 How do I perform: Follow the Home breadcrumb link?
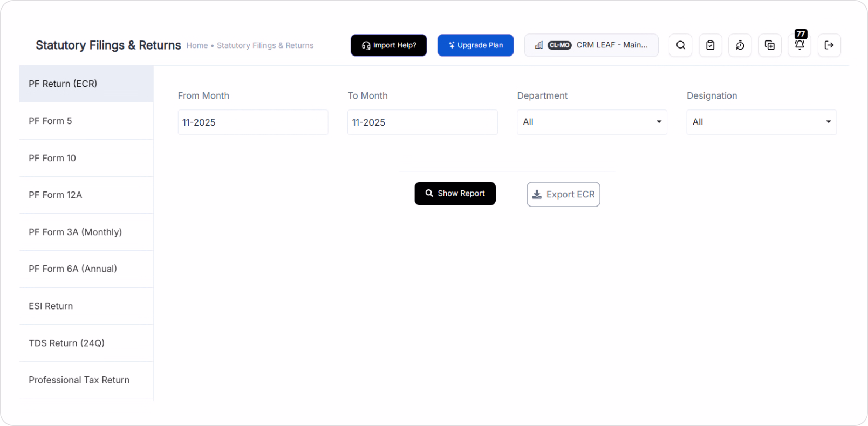(x=197, y=46)
